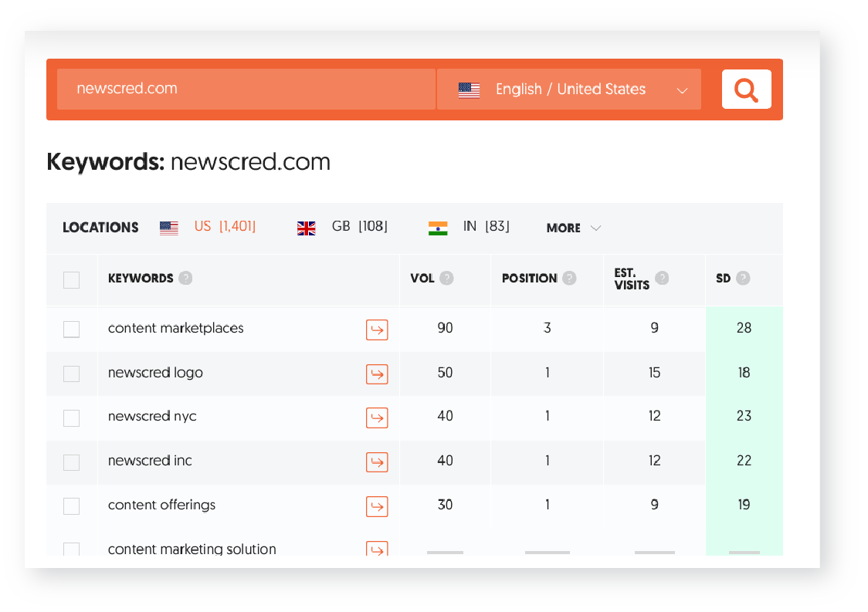Expand the MORE locations dropdown
The height and width of the screenshot is (612, 868).
point(573,228)
